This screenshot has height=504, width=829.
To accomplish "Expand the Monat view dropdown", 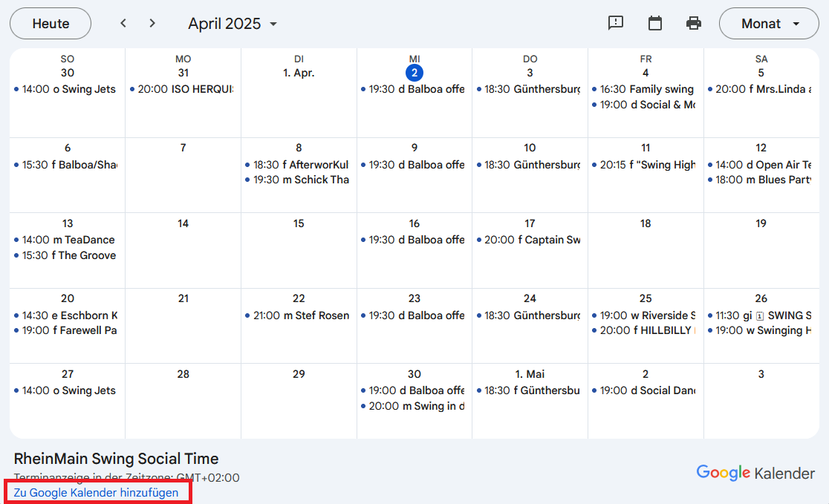I will (769, 24).
